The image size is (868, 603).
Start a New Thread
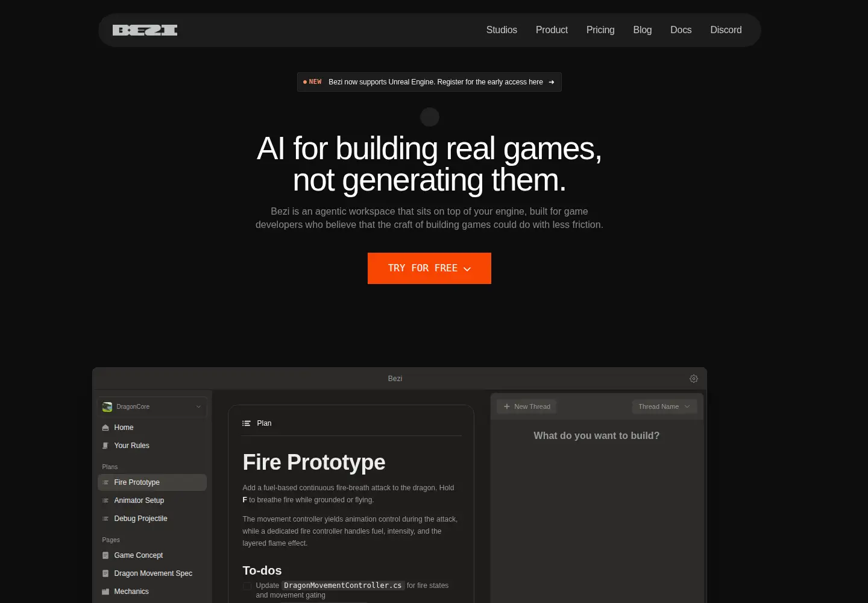(x=527, y=406)
